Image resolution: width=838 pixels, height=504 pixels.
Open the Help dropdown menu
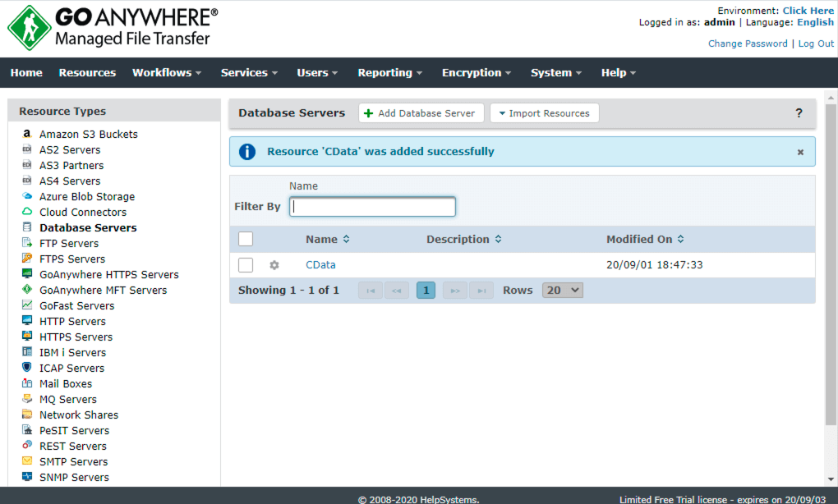pos(619,72)
